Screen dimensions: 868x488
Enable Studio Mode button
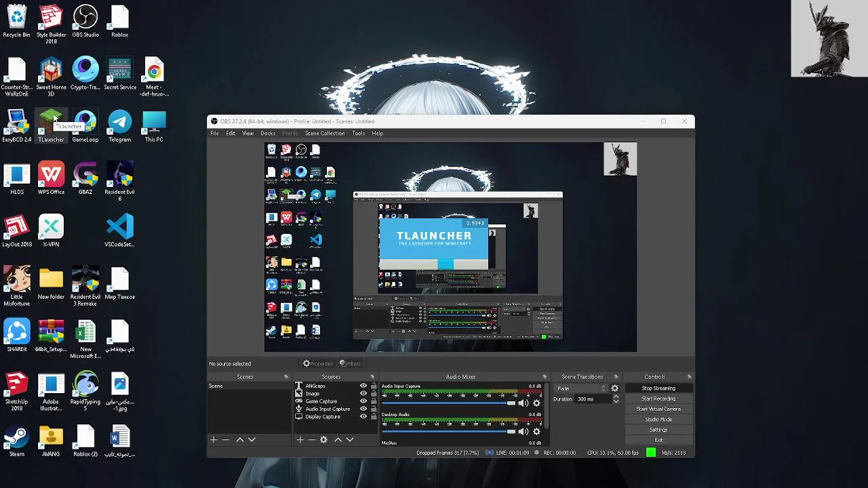pyautogui.click(x=658, y=420)
